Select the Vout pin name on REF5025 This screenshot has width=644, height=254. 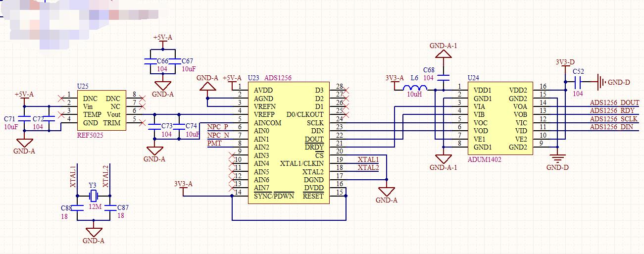click(x=113, y=114)
